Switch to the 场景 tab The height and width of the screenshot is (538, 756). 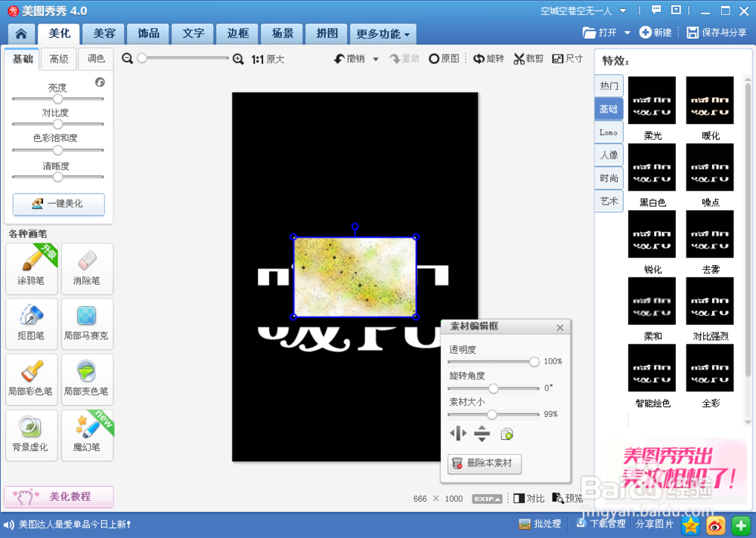coord(283,34)
